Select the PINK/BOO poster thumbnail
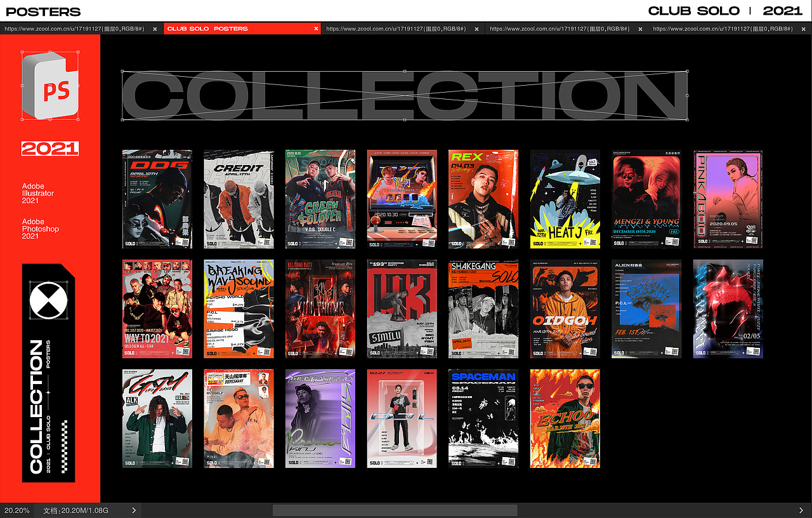Viewport: 812px width, 518px height. point(728,199)
